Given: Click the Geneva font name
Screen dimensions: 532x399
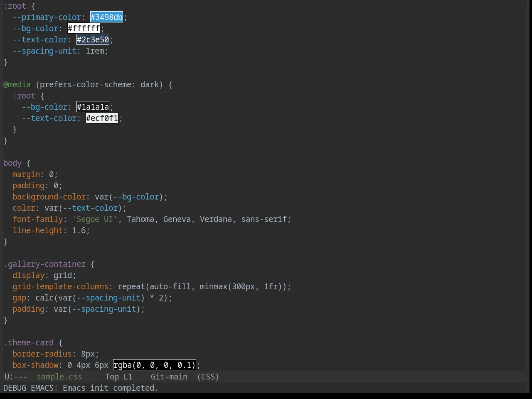Looking at the screenshot, I should 177,219.
